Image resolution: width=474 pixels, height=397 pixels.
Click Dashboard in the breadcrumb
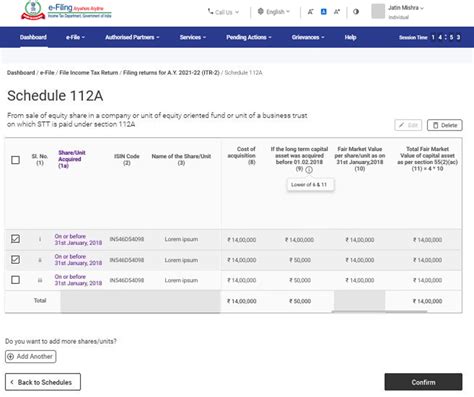pyautogui.click(x=21, y=73)
